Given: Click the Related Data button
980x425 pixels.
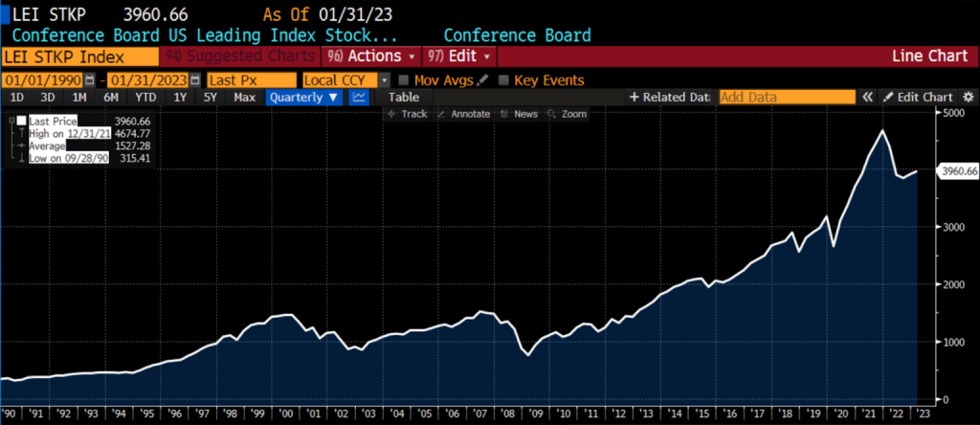Looking at the screenshot, I should click(669, 97).
